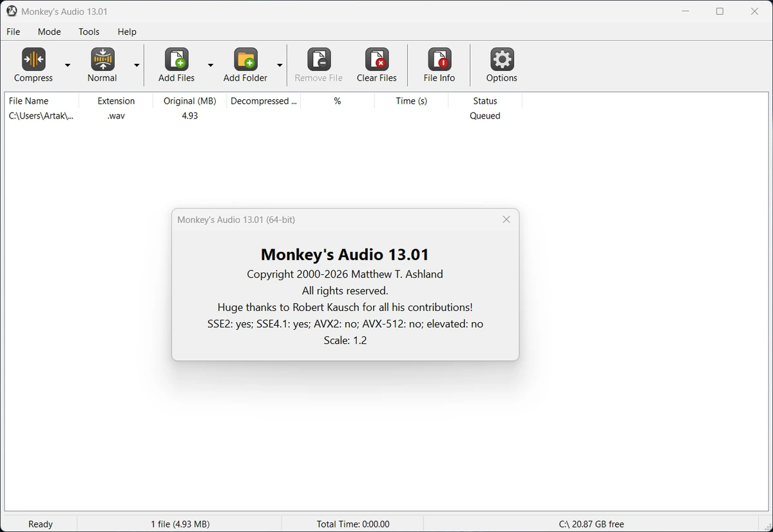Viewport: 773px width, 532px height.
Task: Expand the Add Folder dropdown arrow
Action: (280, 65)
